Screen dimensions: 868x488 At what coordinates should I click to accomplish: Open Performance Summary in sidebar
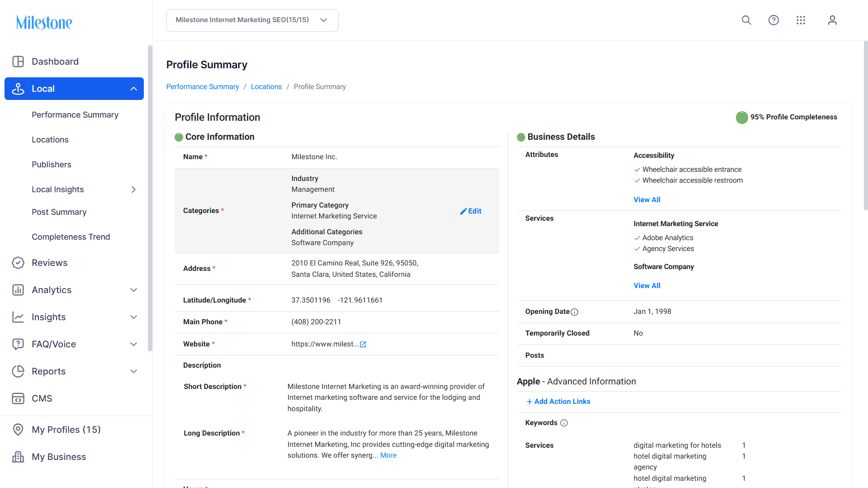coord(75,115)
